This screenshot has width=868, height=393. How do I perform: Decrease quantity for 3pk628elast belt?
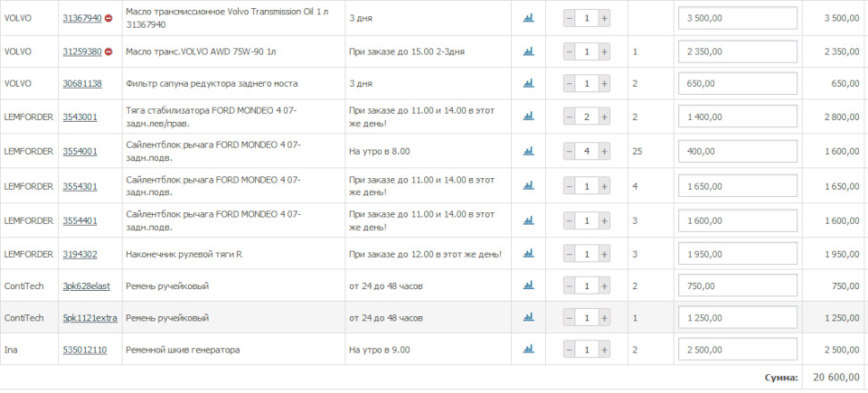(x=570, y=285)
